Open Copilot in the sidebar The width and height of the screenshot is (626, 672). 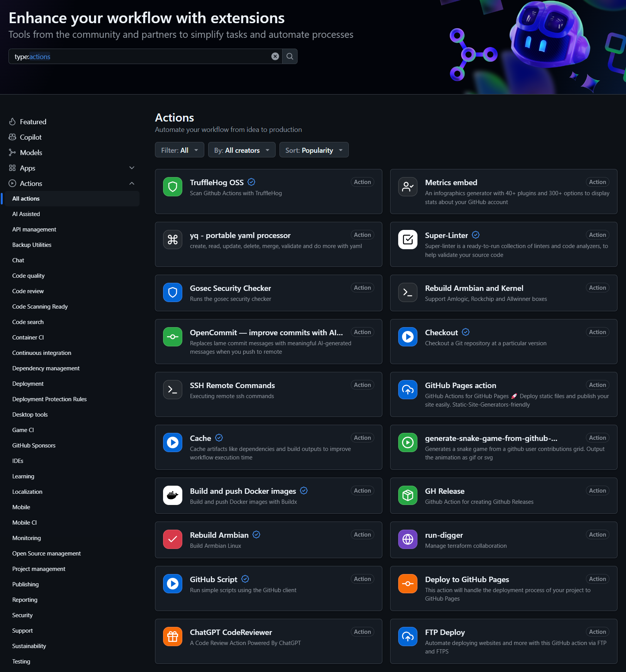tap(30, 137)
